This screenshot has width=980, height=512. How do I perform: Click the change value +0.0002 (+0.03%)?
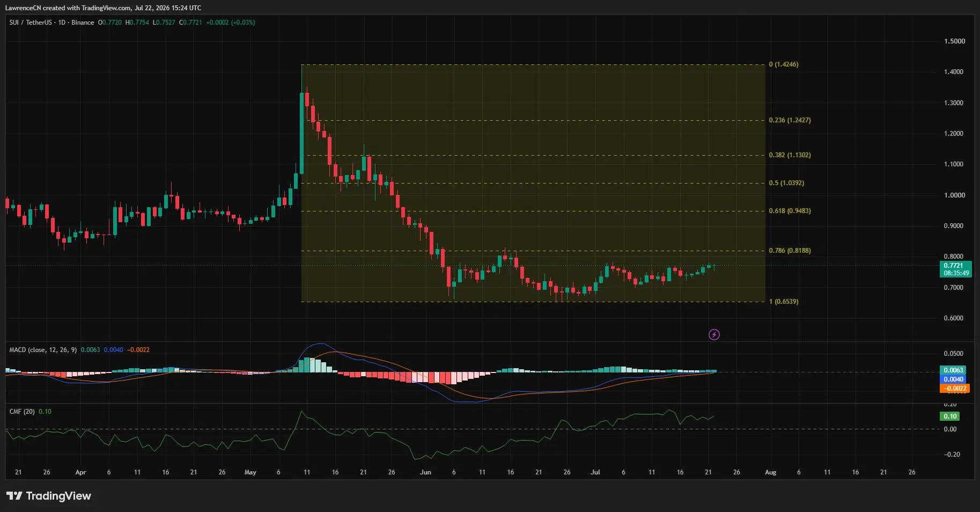point(231,23)
